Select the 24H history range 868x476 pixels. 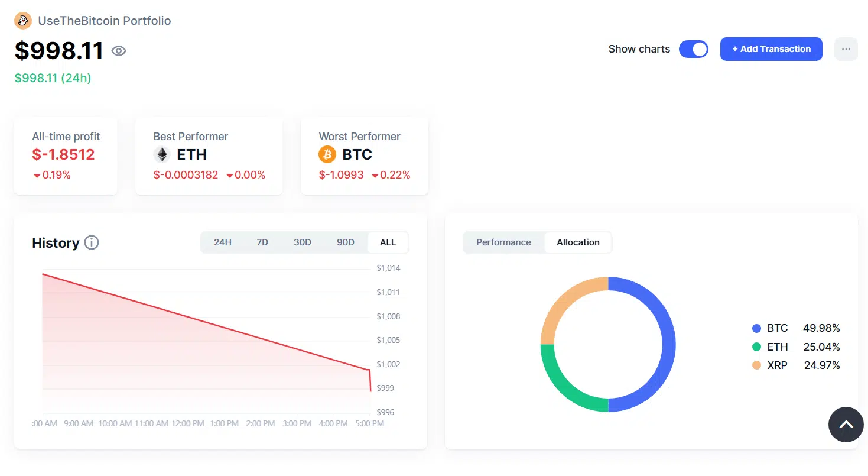pos(223,242)
